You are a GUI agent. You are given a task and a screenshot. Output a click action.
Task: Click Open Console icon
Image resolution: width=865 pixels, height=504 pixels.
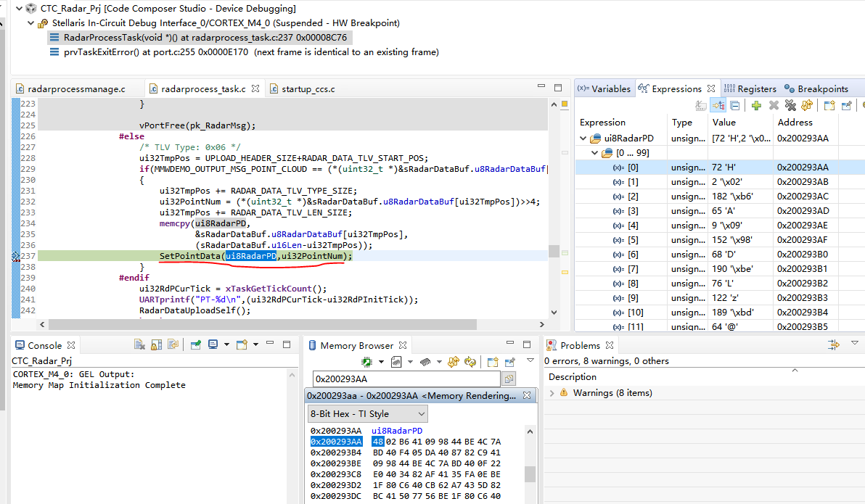tap(242, 344)
